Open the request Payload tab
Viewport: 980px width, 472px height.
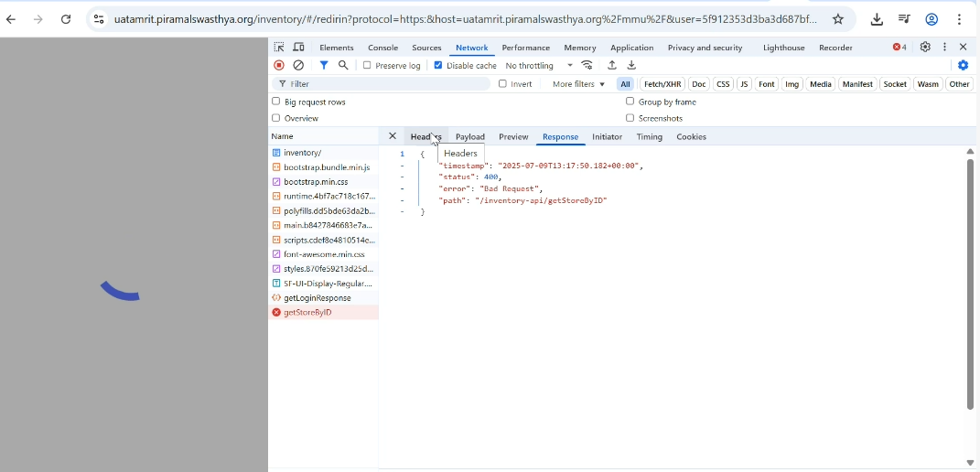[470, 136]
